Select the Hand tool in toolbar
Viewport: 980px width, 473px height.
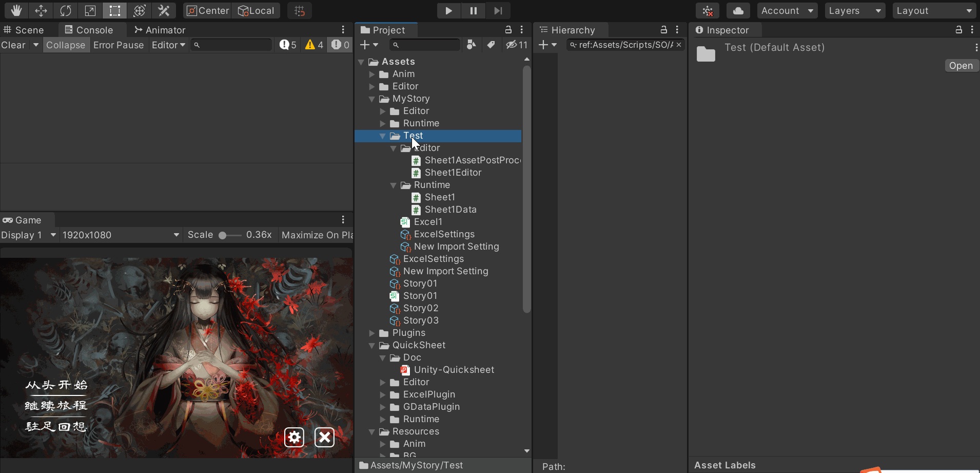[16, 10]
